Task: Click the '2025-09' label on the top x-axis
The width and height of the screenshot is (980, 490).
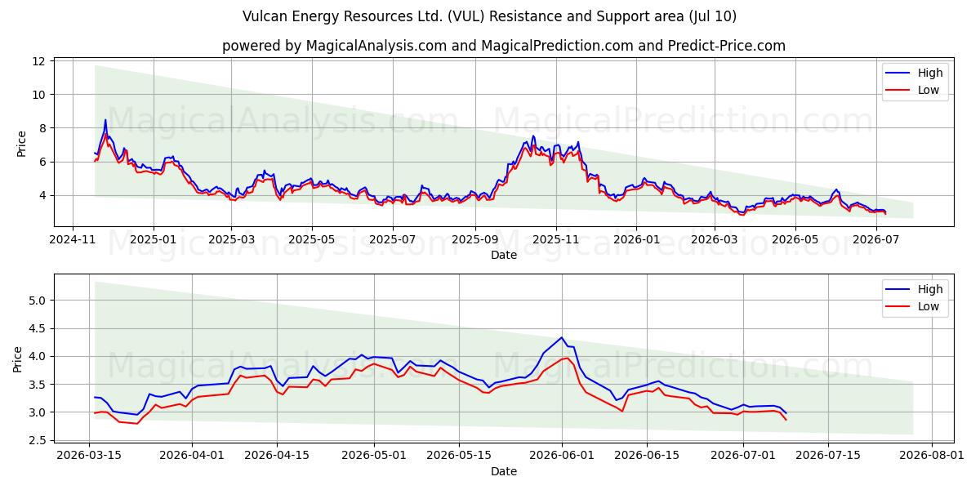Action: pyautogui.click(x=474, y=240)
